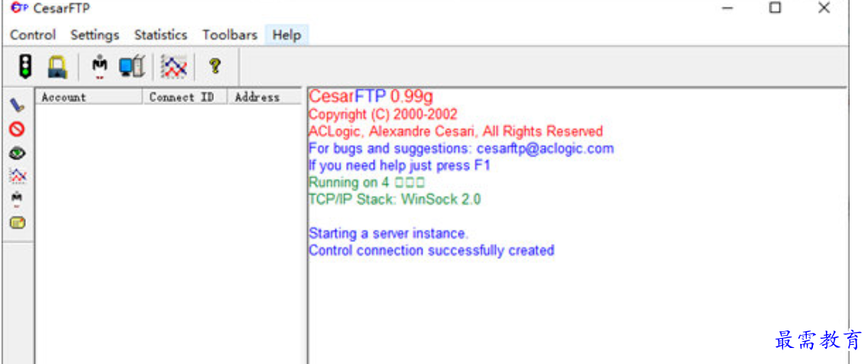Close the CesarFTP window

[824, 8]
